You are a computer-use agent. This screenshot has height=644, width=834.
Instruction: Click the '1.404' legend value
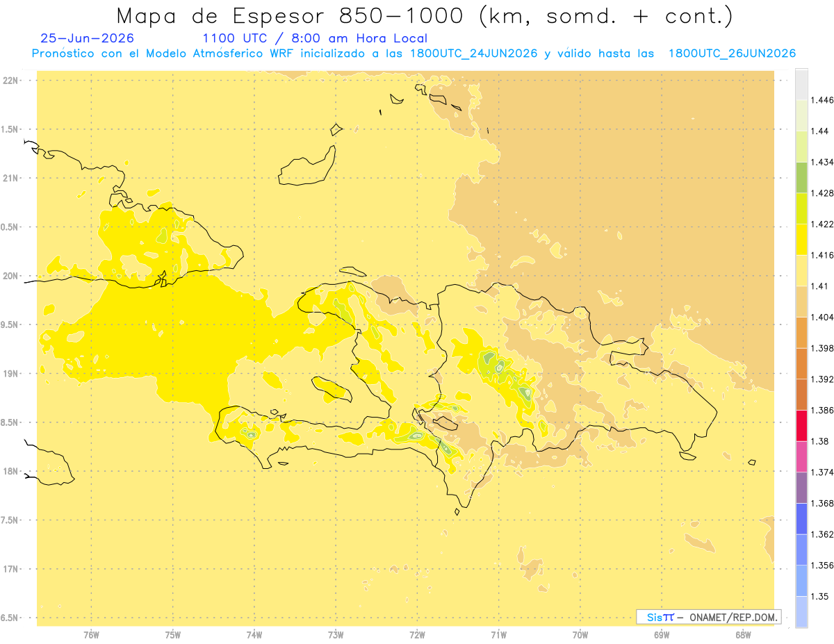(x=822, y=317)
